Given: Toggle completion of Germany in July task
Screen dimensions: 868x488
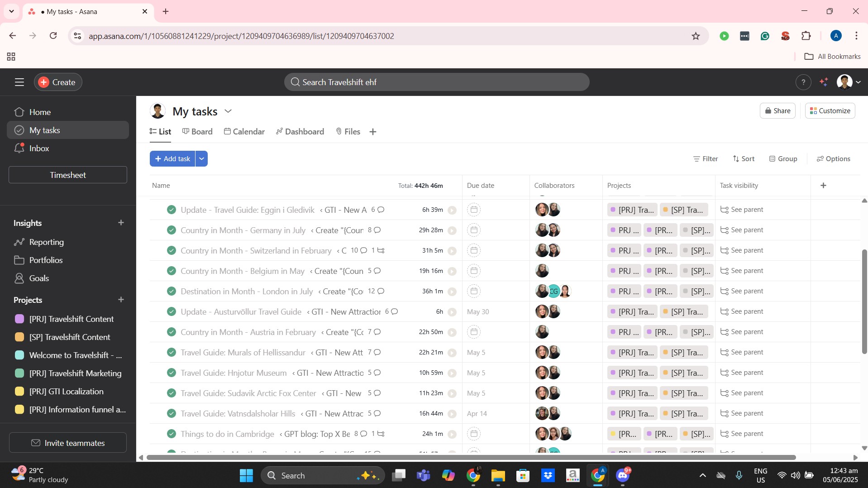Looking at the screenshot, I should point(171,230).
